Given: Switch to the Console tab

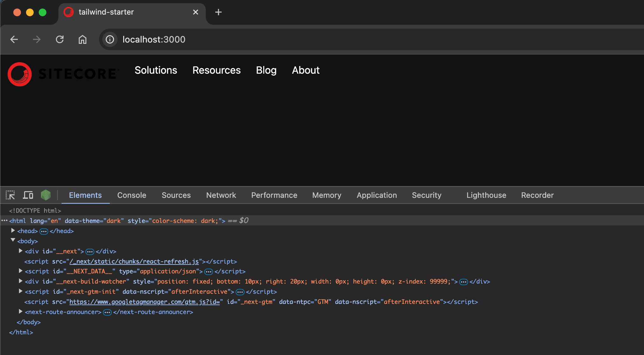Looking at the screenshot, I should click(x=131, y=195).
